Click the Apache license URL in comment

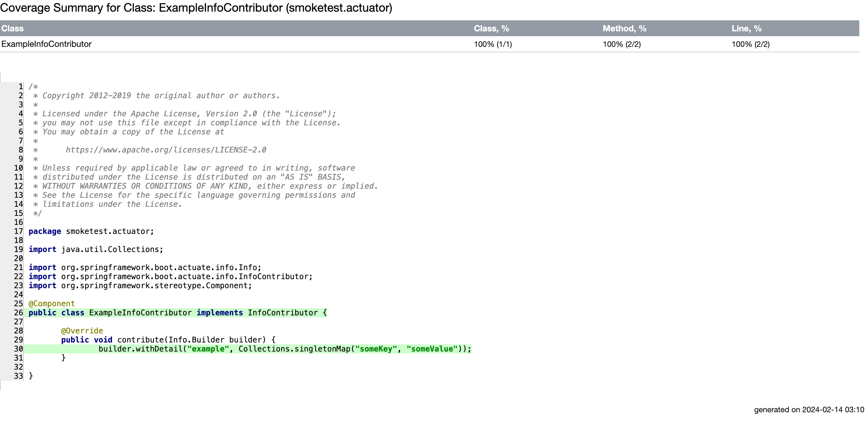(166, 150)
